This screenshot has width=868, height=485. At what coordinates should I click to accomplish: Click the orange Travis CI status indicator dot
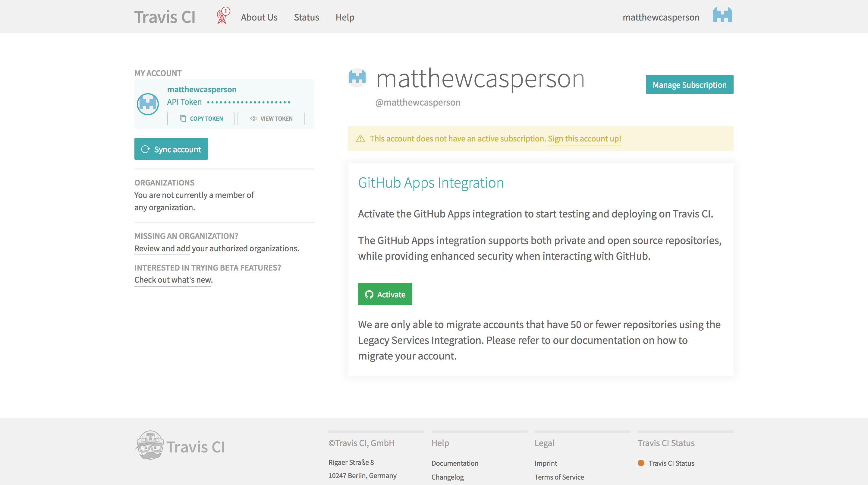tap(641, 463)
